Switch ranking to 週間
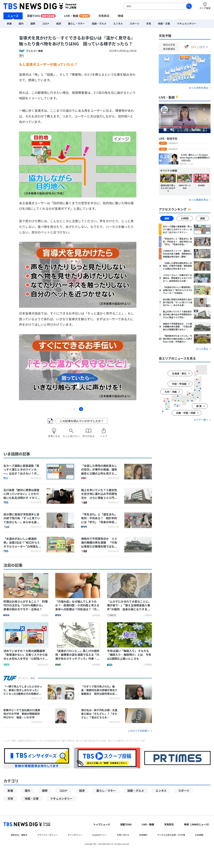The width and height of the screenshot is (214, 868). click(202, 218)
